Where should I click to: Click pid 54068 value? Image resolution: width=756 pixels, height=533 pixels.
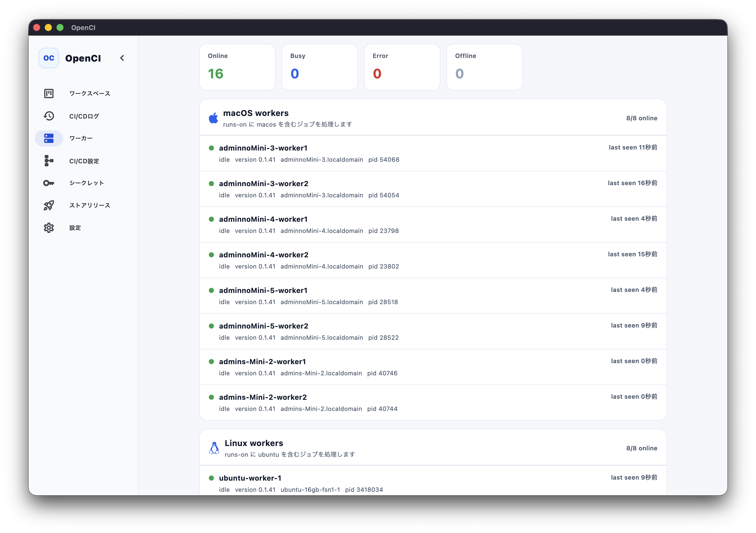[384, 160]
